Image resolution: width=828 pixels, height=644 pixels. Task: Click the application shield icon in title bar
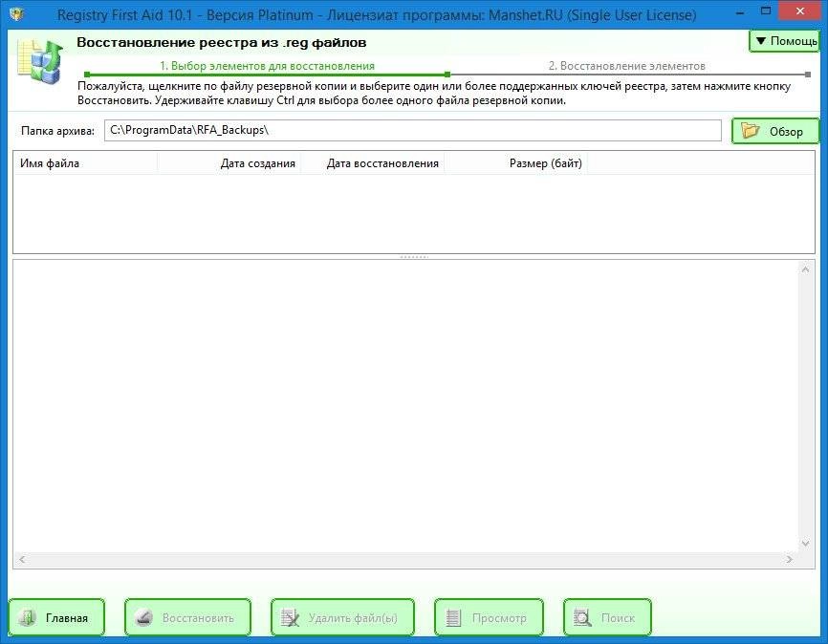(17, 13)
